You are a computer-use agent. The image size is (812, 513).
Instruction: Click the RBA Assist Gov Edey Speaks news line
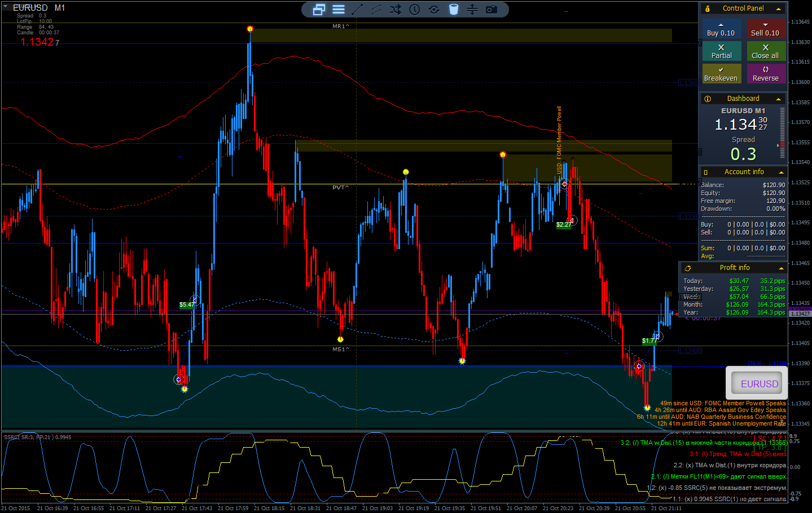[720, 410]
